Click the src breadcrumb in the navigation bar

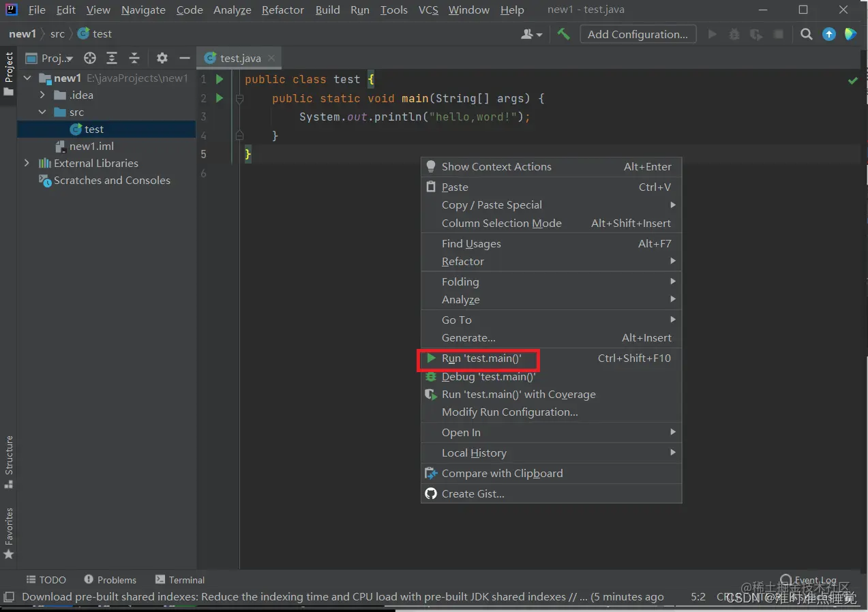[x=57, y=34]
